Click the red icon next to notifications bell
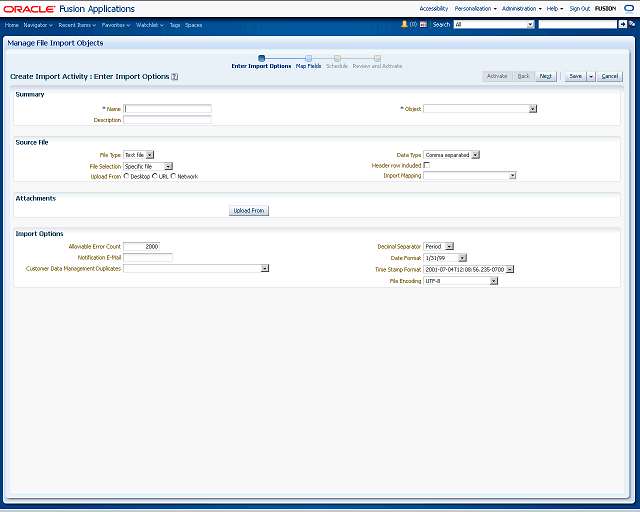This screenshot has height=512, width=640. point(424,24)
